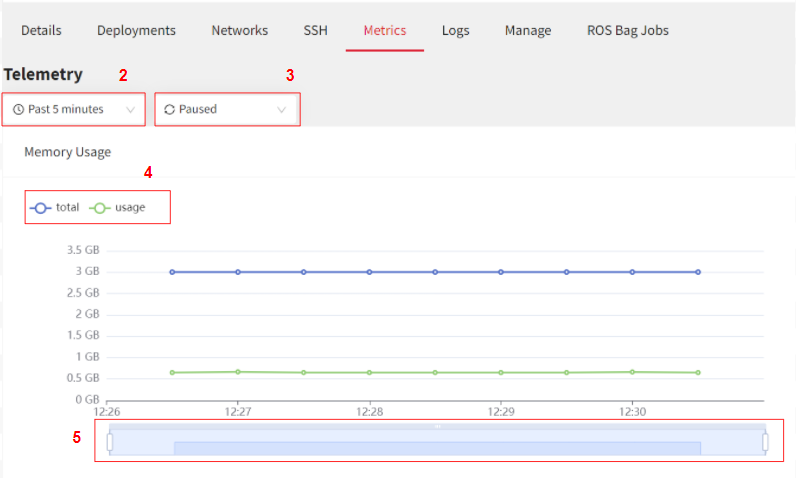Click the usage data point at 12:27

point(238,372)
